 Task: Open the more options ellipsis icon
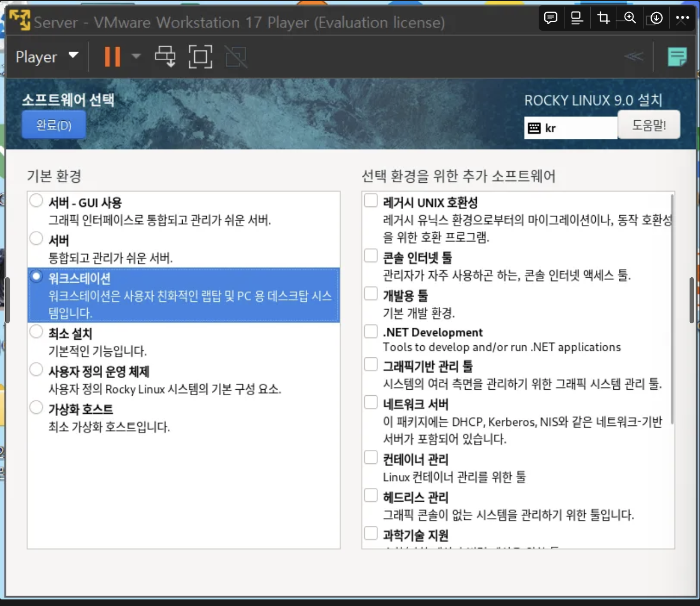pyautogui.click(x=682, y=18)
